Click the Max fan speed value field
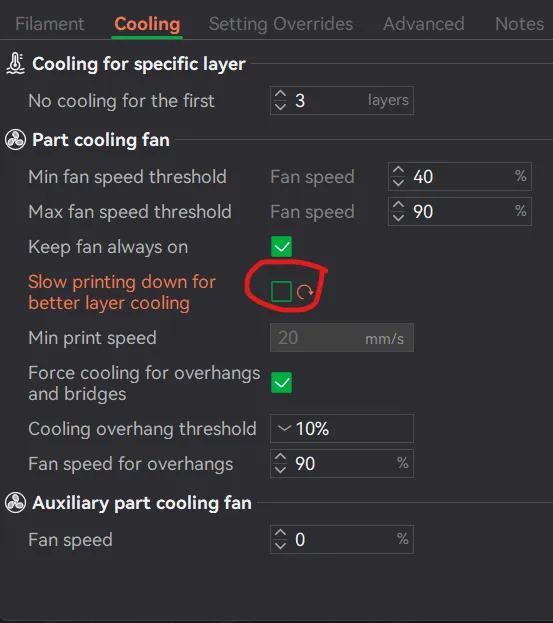The image size is (553, 623). (460, 211)
